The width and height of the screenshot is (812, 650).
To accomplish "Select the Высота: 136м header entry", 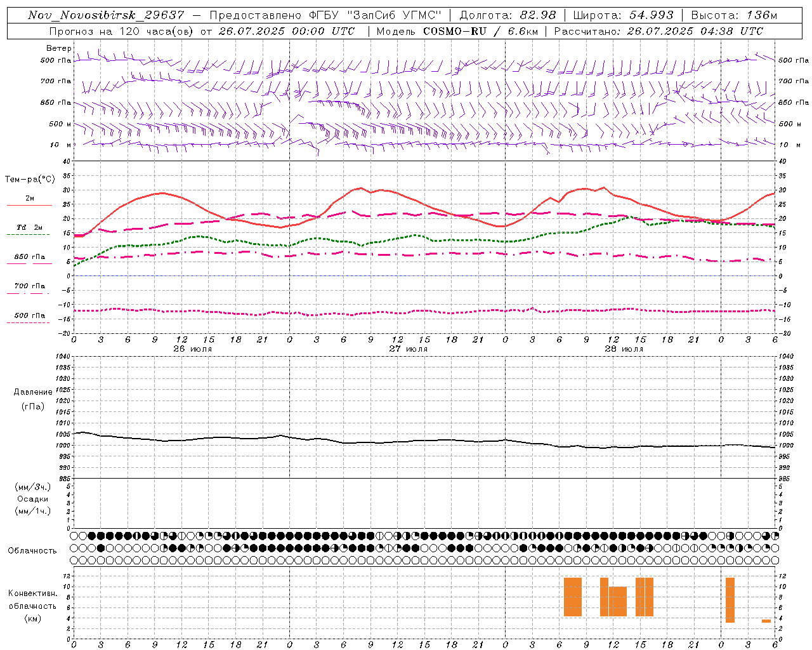I will click(x=734, y=15).
